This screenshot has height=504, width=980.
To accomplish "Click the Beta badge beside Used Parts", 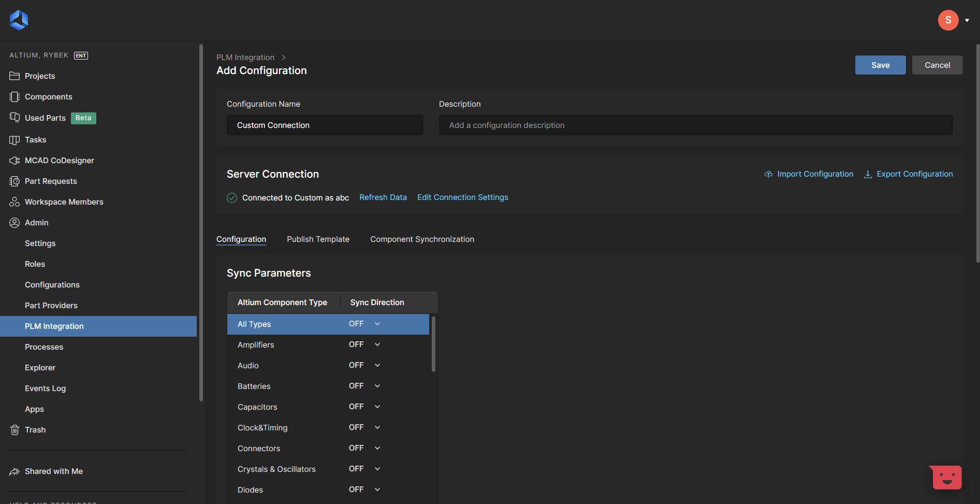I will 83,118.
